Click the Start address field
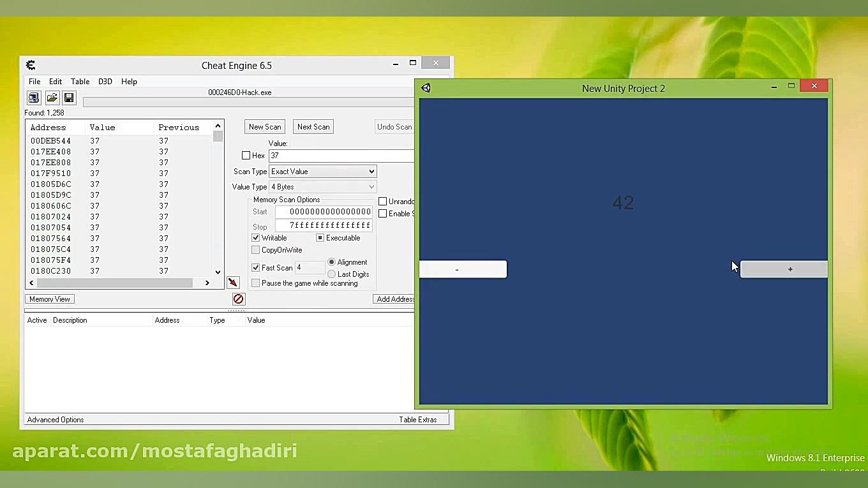868x488 pixels. pos(324,212)
